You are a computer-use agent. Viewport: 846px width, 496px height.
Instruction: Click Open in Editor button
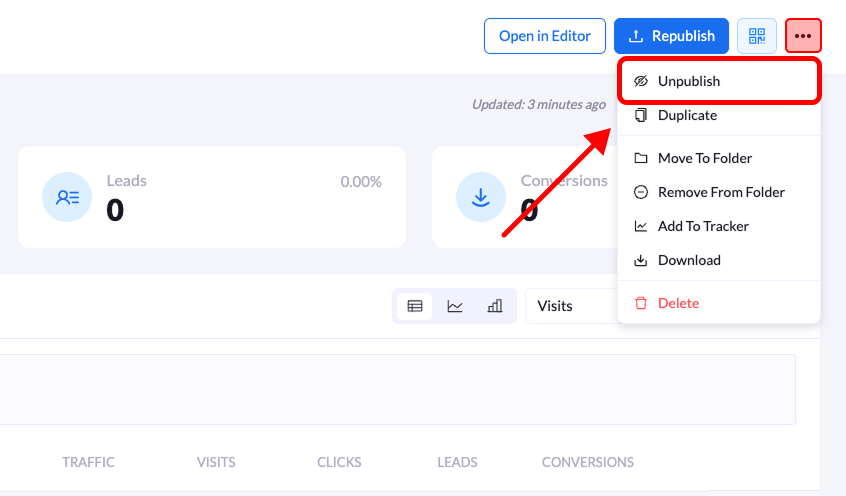(544, 36)
